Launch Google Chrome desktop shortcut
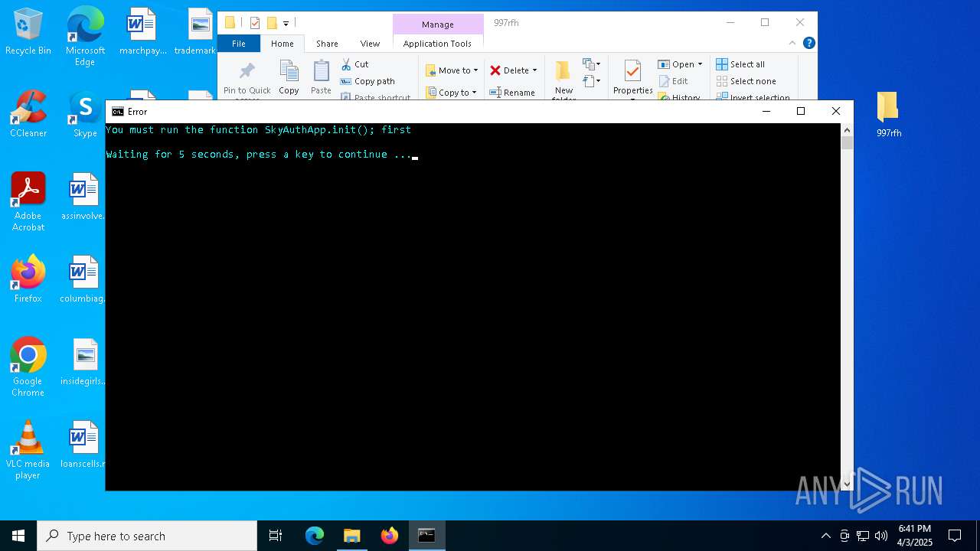980x551 pixels. [x=28, y=367]
